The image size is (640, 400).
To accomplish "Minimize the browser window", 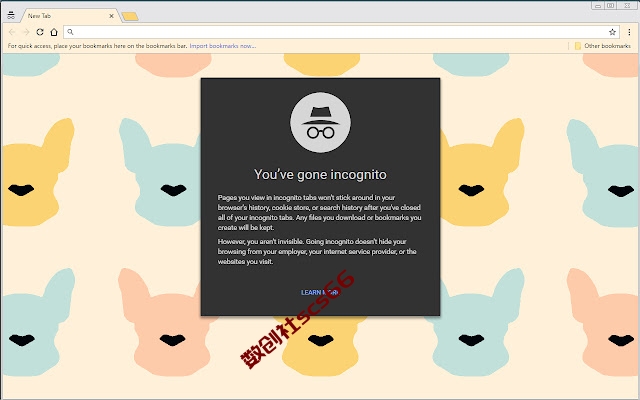I will [598, 6].
